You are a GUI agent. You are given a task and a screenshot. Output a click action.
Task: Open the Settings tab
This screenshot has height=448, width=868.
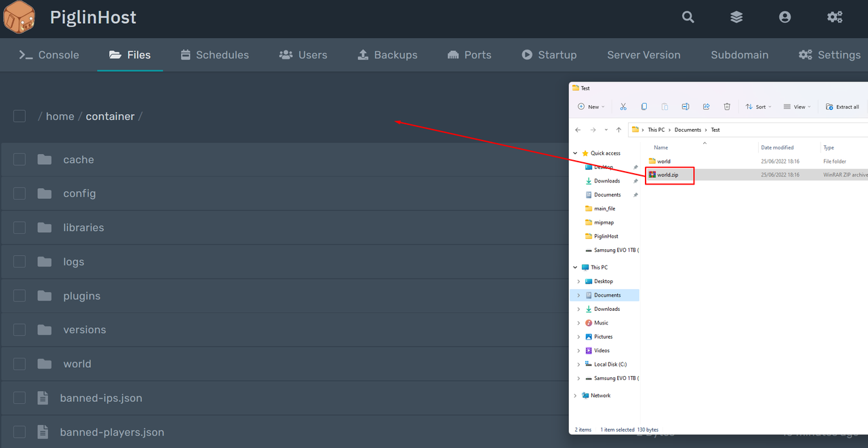click(x=829, y=55)
